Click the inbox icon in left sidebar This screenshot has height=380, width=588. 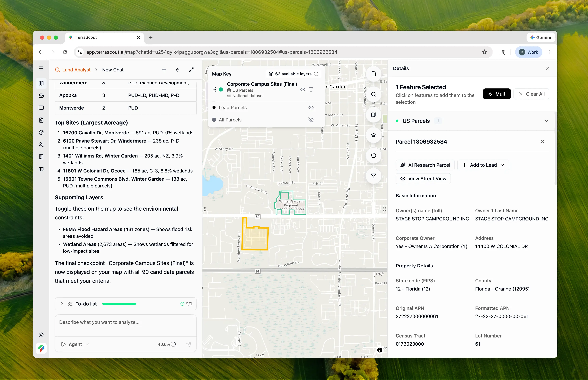click(41, 95)
